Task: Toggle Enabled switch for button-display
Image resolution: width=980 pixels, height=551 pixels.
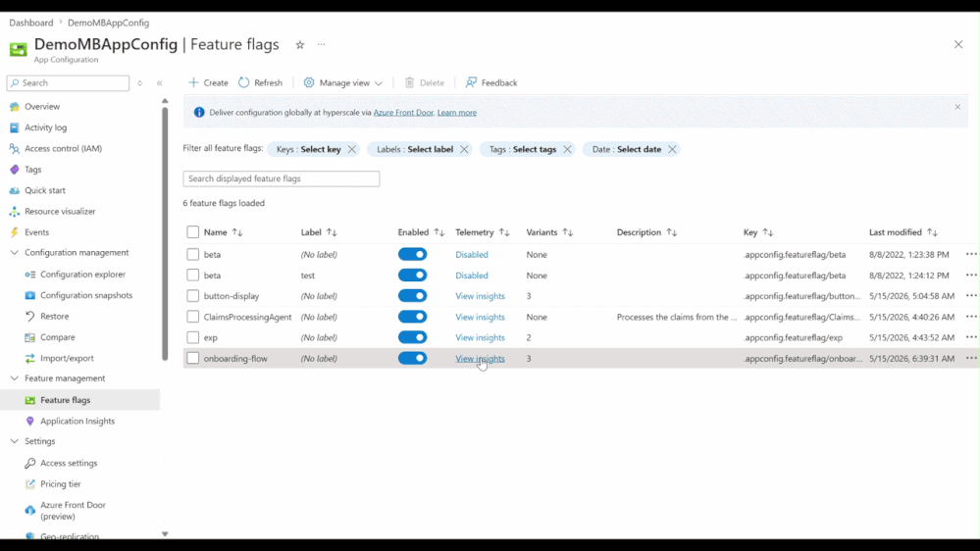Action: tap(412, 295)
